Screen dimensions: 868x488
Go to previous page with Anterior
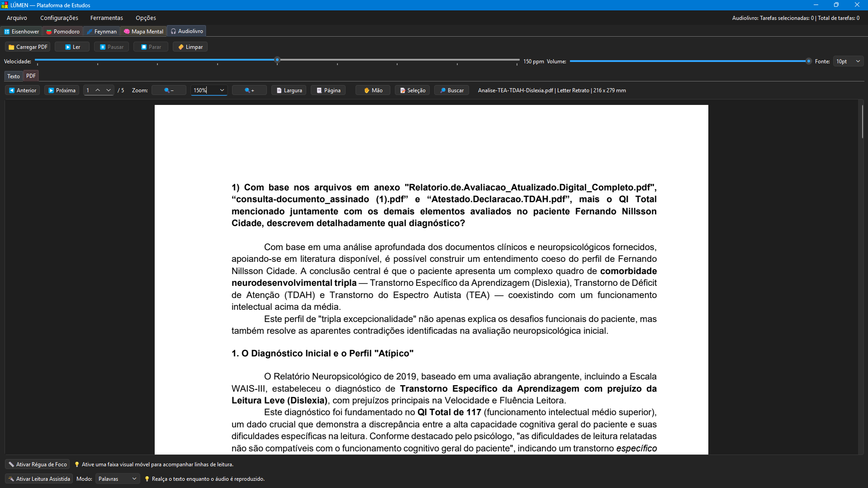(x=23, y=90)
